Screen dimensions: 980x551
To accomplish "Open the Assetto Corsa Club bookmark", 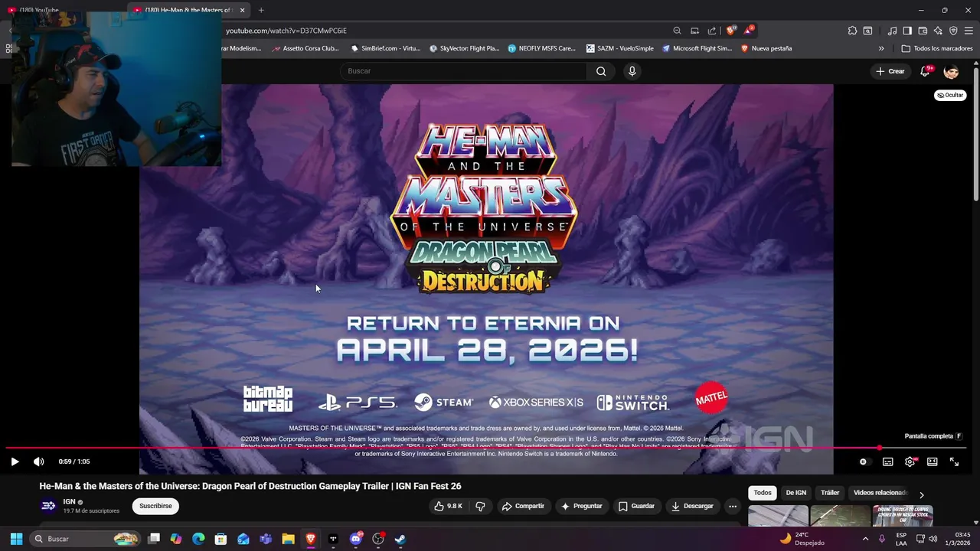I will (x=305, y=48).
